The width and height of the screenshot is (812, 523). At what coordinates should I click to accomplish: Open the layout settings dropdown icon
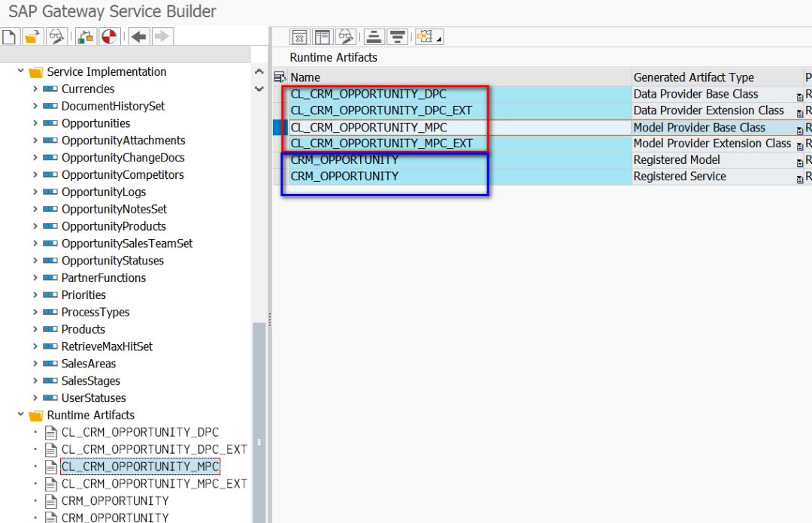(x=429, y=38)
